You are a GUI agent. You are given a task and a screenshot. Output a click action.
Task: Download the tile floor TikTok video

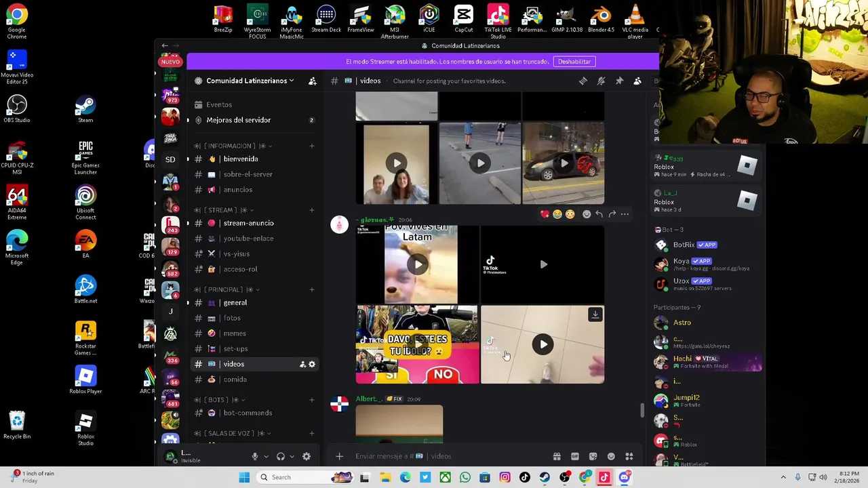pyautogui.click(x=595, y=314)
